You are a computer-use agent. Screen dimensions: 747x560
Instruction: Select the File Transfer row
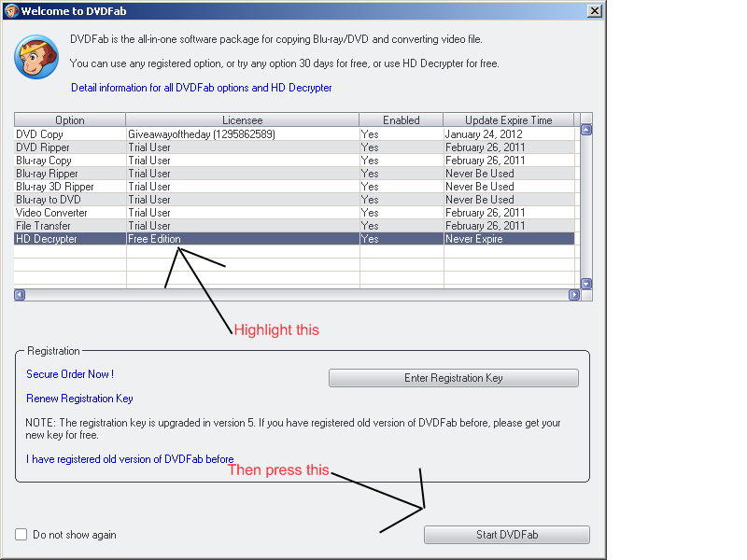(294, 226)
